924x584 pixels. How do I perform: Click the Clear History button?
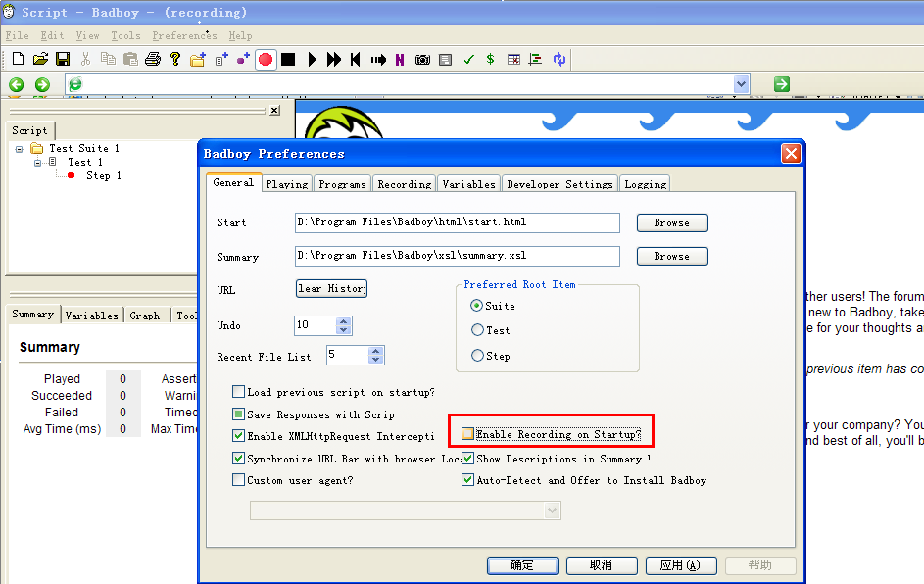331,288
